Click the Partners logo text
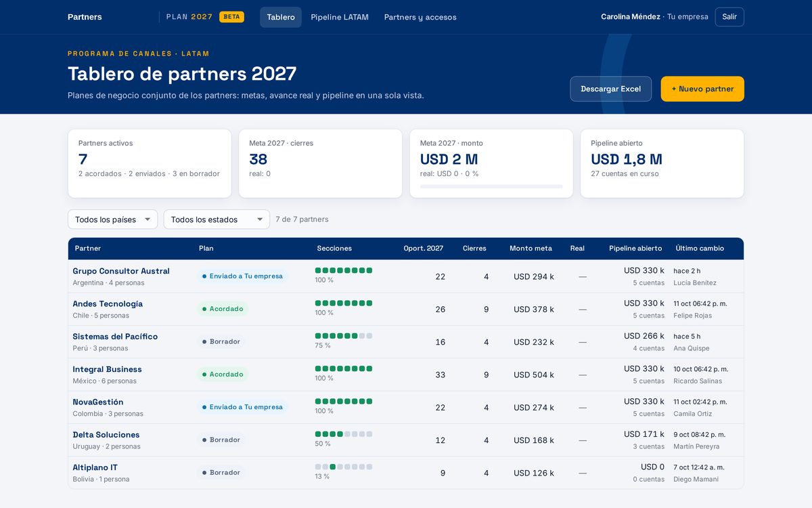The width and height of the screenshot is (812, 508). [x=85, y=17]
